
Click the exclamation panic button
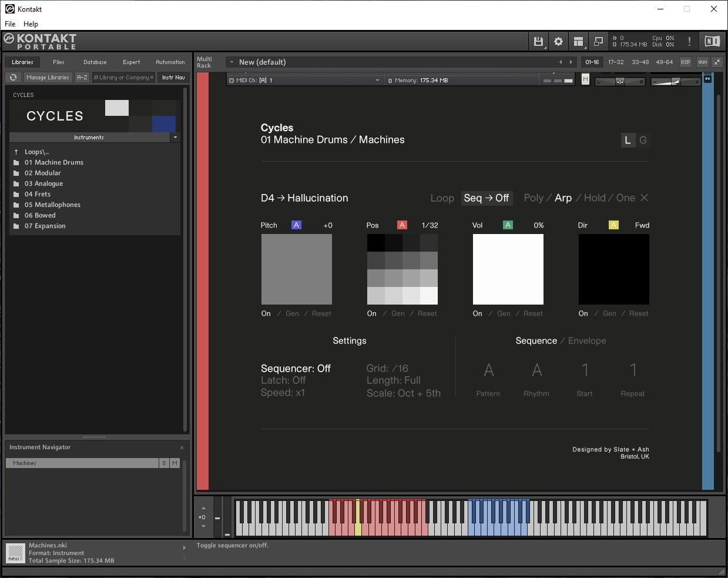click(x=689, y=41)
